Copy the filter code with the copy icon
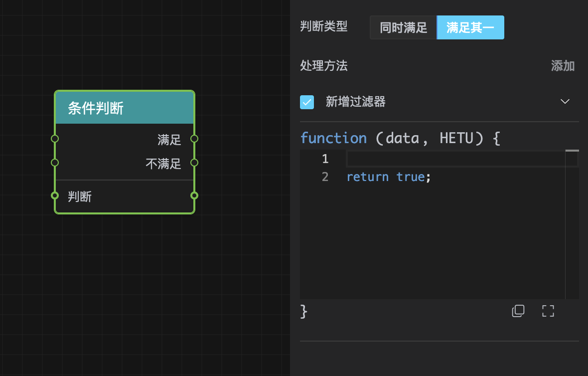This screenshot has width=588, height=376. point(518,311)
